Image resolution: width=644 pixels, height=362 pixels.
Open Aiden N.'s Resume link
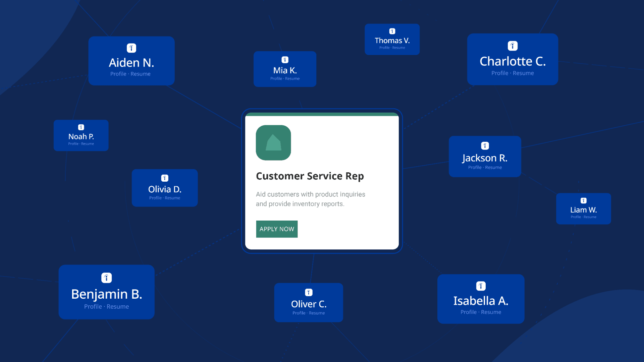[141, 74]
